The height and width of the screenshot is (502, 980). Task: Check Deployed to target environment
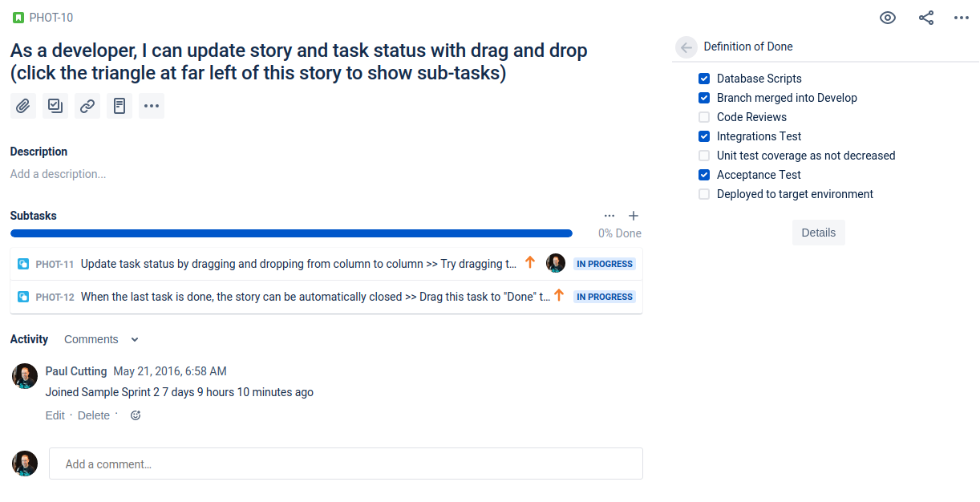coord(704,194)
